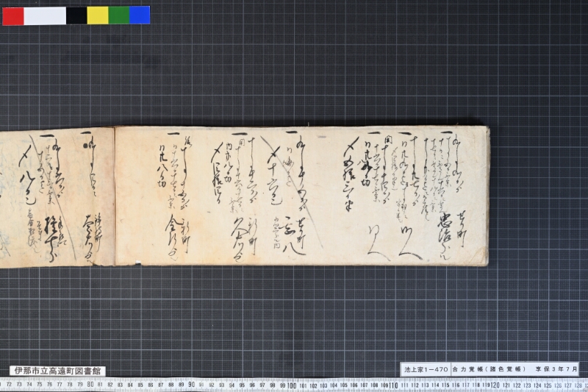The image size is (588, 392).
Task: Click the ruler mark '80'
Action: point(90,385)
